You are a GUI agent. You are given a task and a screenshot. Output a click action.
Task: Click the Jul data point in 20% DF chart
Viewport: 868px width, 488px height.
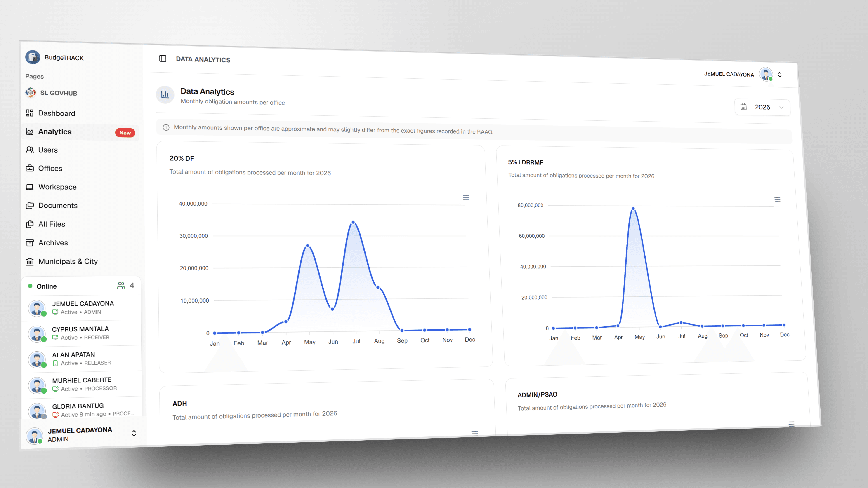pos(353,222)
